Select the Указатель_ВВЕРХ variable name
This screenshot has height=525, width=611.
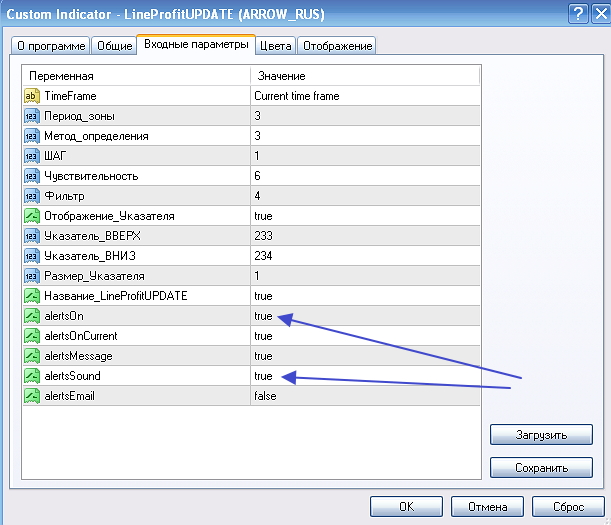click(92, 236)
